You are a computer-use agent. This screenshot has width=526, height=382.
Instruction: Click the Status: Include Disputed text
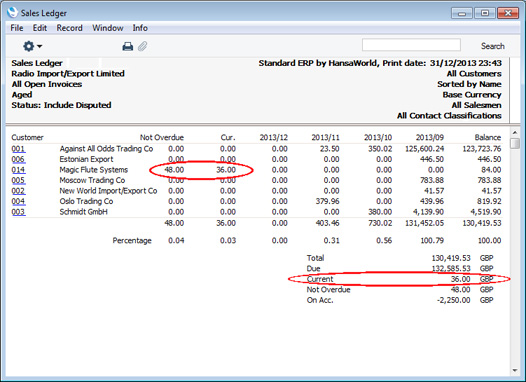click(61, 105)
